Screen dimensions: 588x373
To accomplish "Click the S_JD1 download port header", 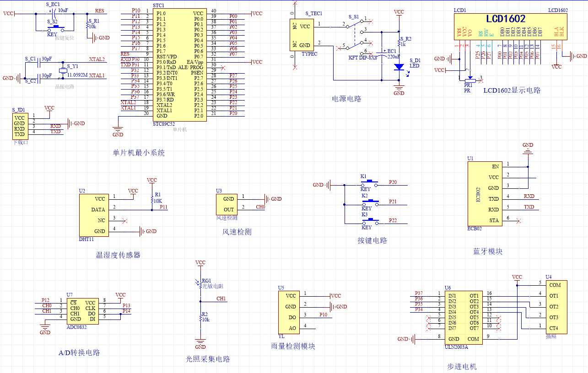I will (x=19, y=126).
